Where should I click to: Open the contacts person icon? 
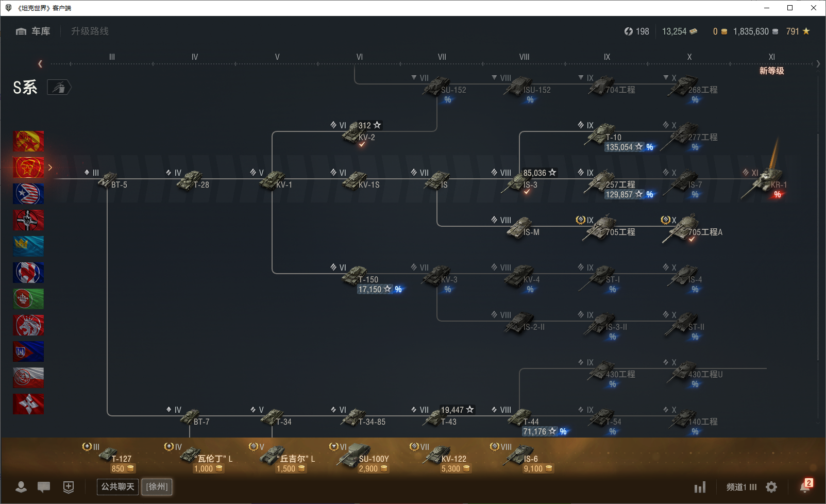21,486
